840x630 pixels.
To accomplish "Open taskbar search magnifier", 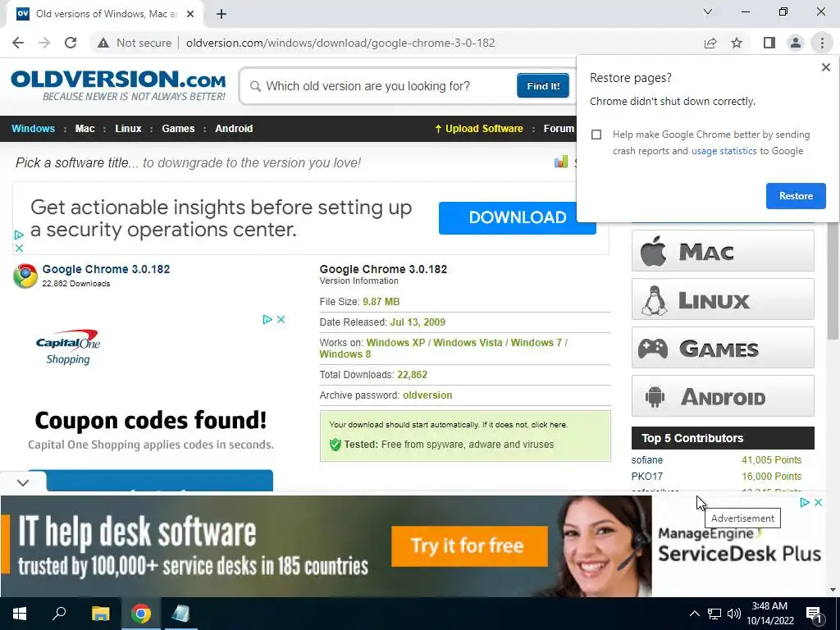I will [59, 614].
